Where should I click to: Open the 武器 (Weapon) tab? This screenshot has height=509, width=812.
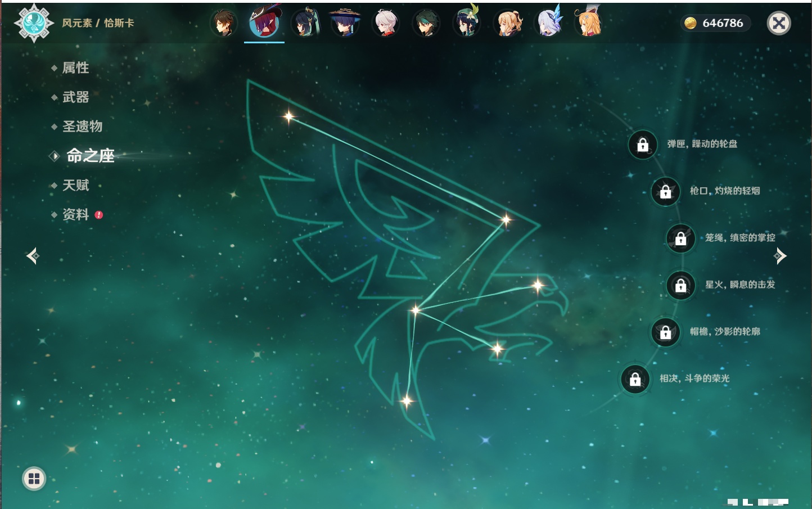pos(75,97)
